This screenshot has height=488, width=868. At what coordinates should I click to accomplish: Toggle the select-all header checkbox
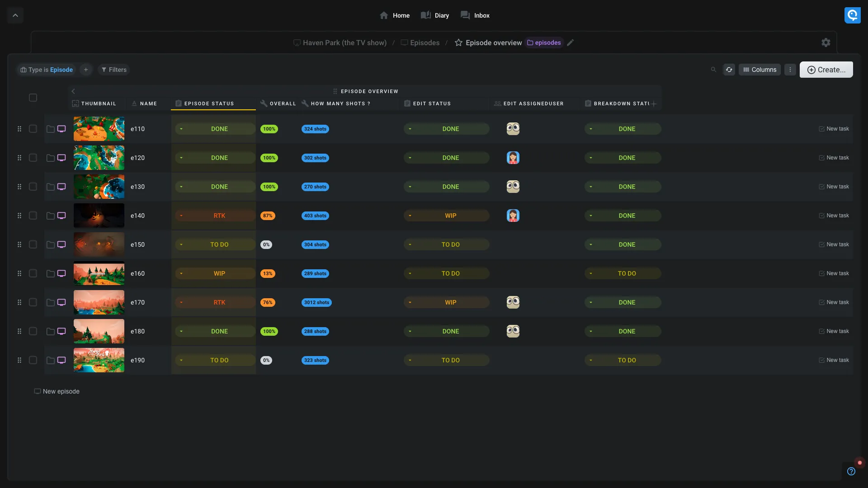[33, 98]
